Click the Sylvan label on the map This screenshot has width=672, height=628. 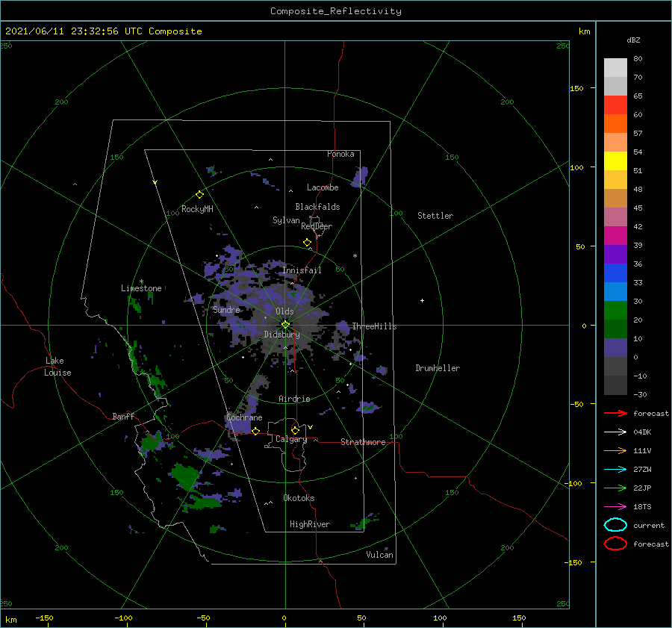(x=286, y=220)
